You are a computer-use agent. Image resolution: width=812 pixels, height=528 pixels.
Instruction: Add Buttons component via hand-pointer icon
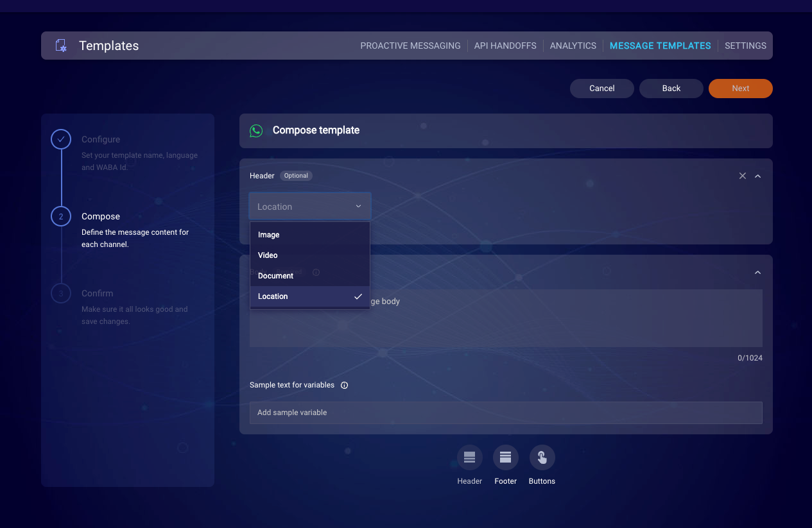coord(542,457)
